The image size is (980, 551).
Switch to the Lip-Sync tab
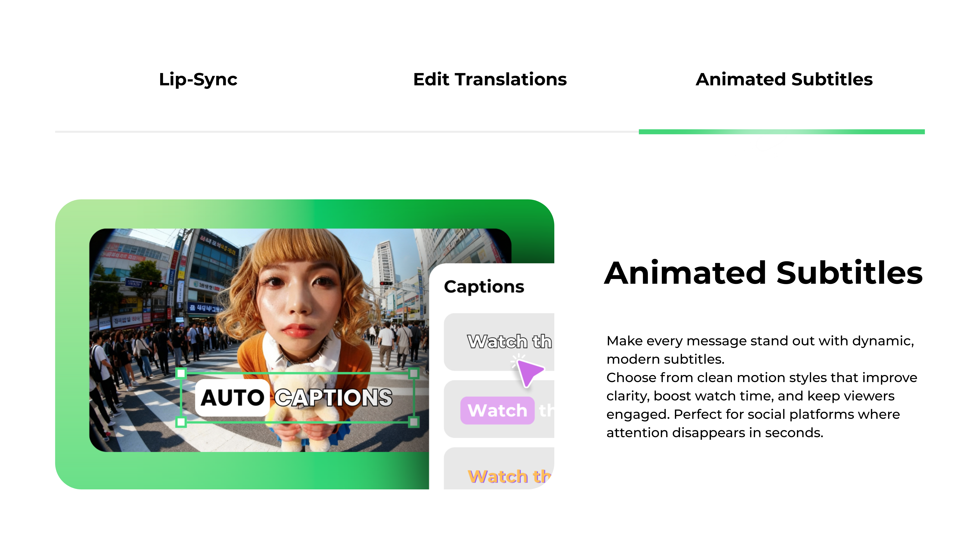198,79
